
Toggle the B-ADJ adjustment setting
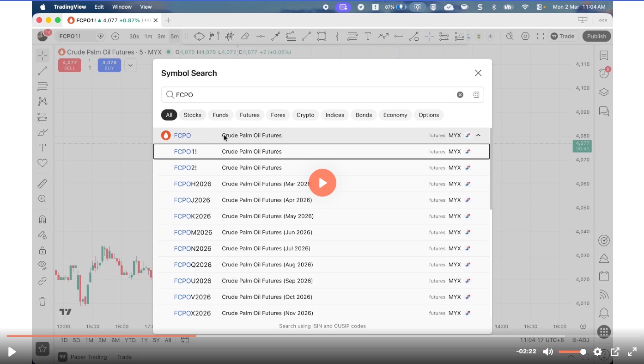[581, 340]
